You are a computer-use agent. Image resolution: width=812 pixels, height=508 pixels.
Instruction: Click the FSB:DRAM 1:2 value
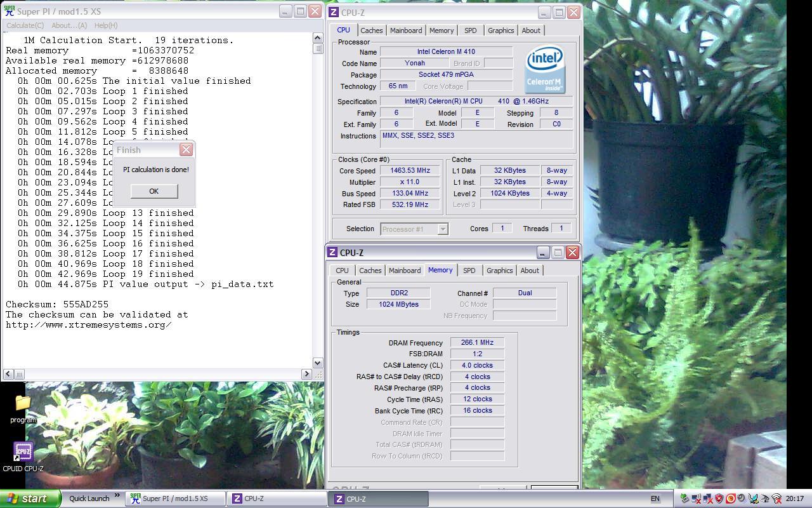point(477,354)
